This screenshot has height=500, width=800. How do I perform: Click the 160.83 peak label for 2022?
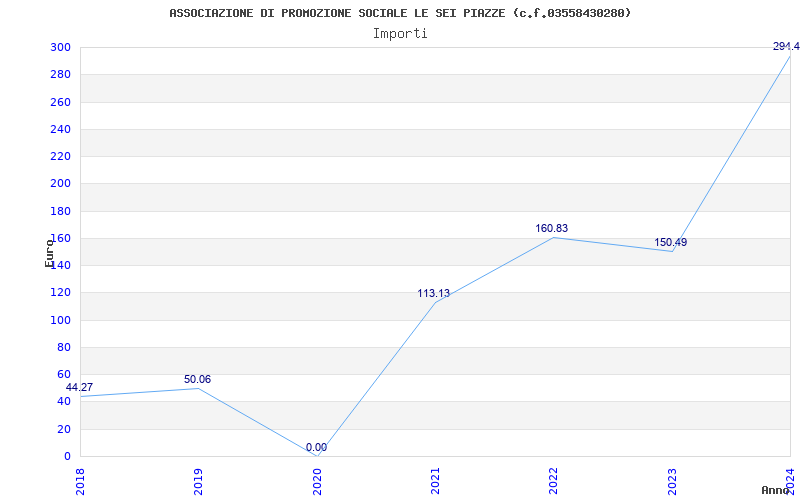coord(552,229)
